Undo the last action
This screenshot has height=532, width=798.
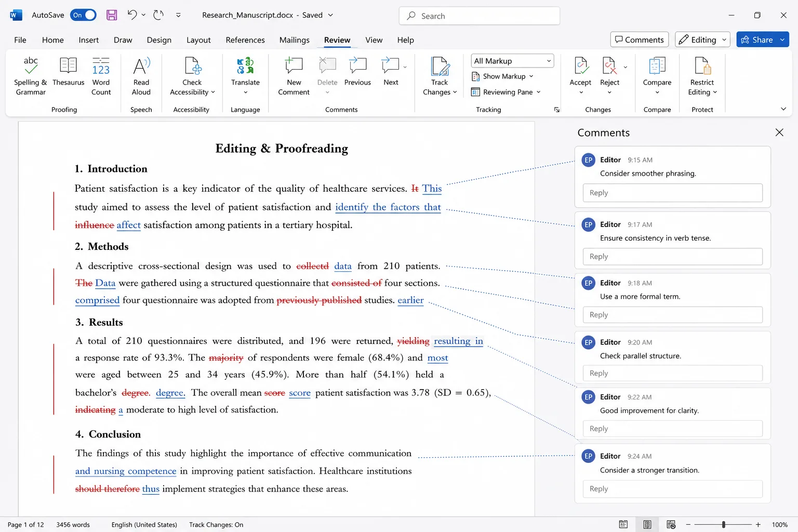[x=132, y=15]
